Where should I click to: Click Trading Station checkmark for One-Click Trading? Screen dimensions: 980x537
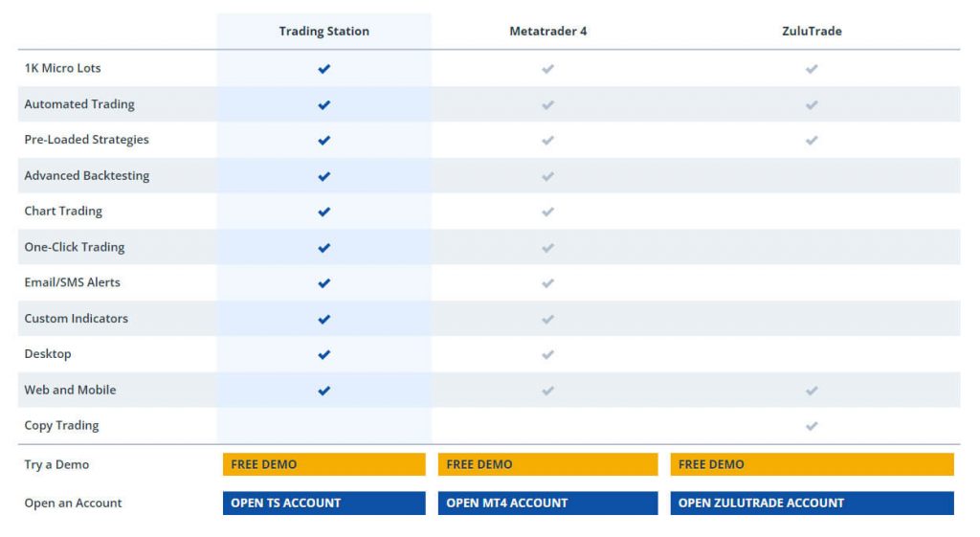[323, 248]
